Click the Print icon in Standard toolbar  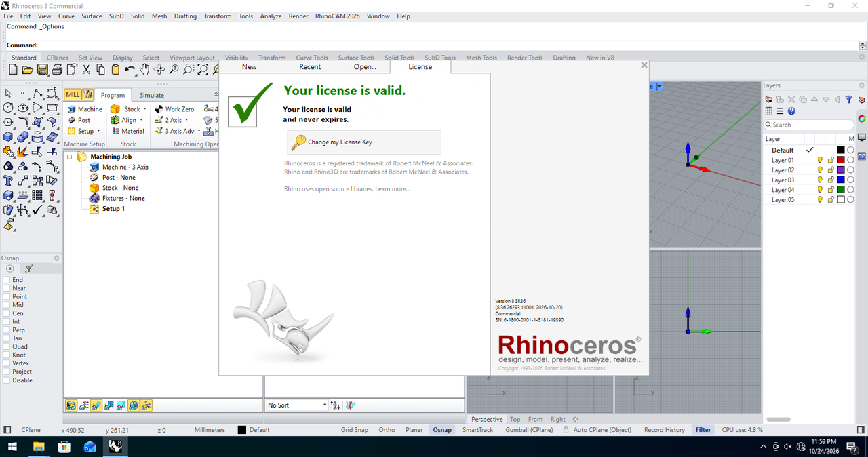tap(57, 69)
